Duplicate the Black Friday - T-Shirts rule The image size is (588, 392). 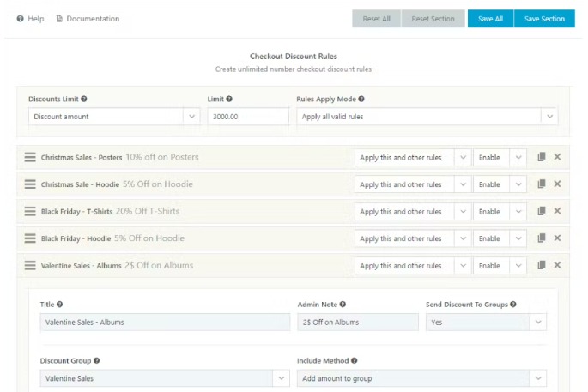pos(541,211)
